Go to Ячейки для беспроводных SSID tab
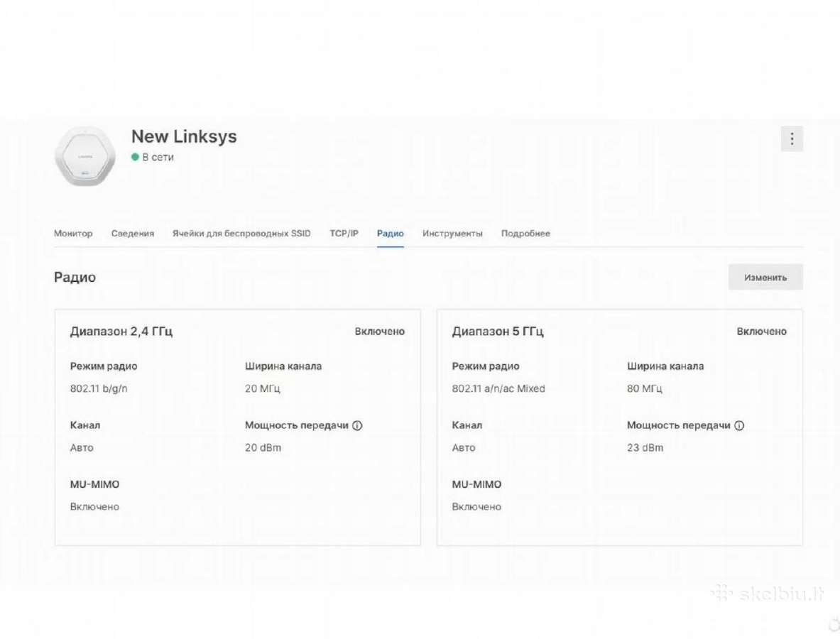Viewport: 840px width, 639px height. tap(241, 234)
